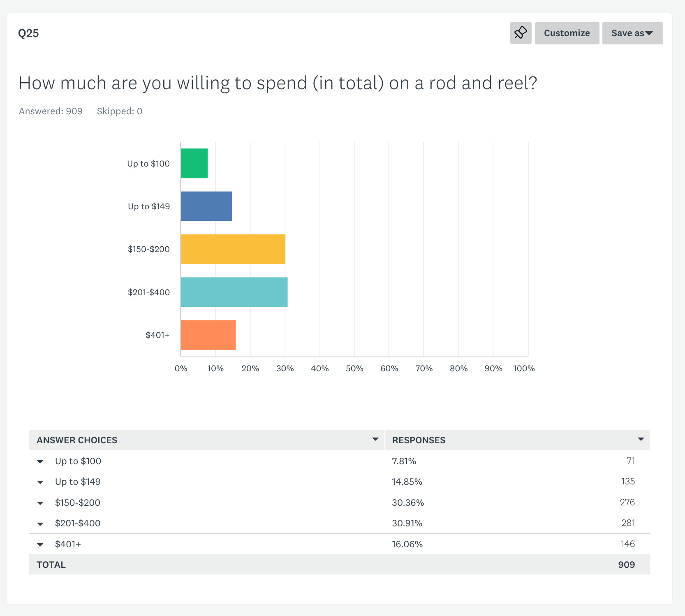
Task: Expand the $150-$200 row arrow
Action: (40, 503)
